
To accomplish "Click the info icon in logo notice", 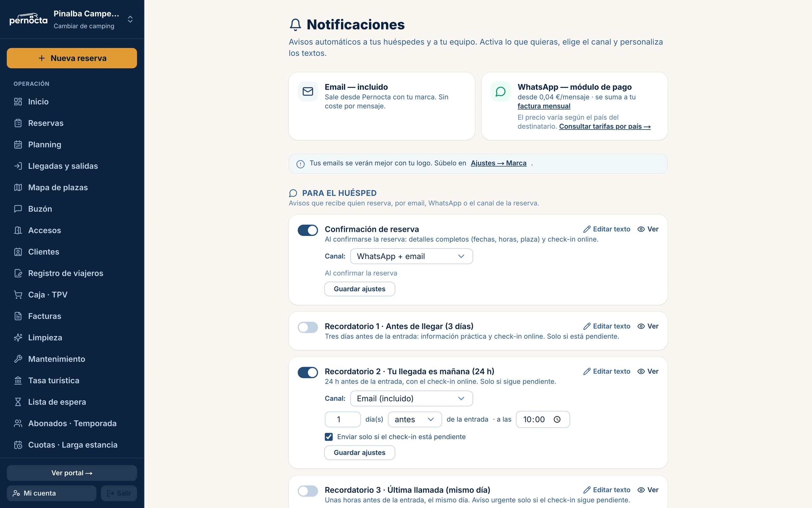I will tap(300, 164).
